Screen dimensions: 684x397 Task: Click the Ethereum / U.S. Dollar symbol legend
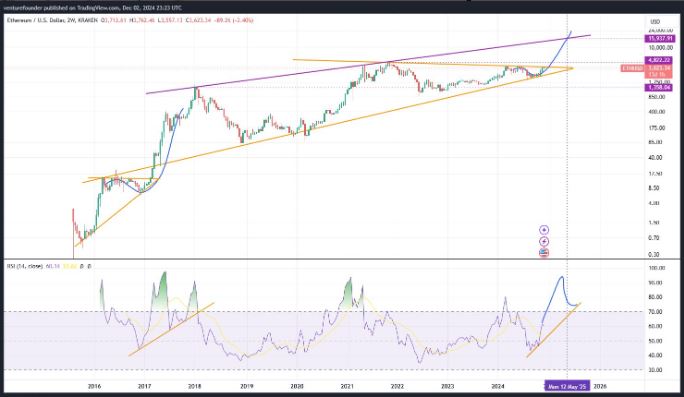52,20
